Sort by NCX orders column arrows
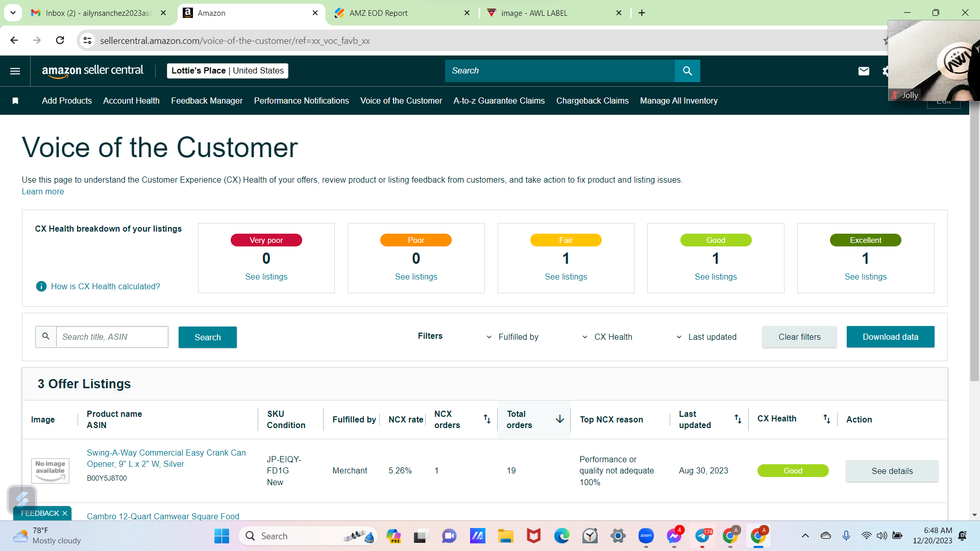980x551 pixels. (x=487, y=419)
